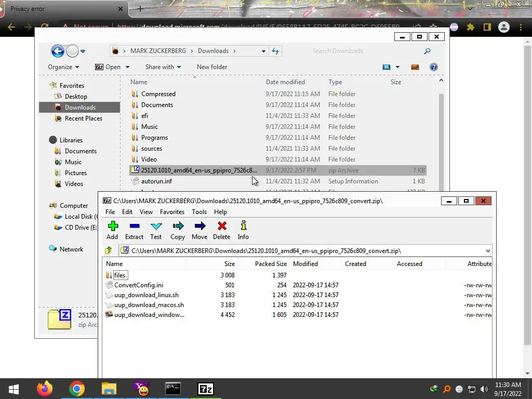Click the Chrome extensions puzzle icon
This screenshot has height=399, width=532.
[470, 27]
